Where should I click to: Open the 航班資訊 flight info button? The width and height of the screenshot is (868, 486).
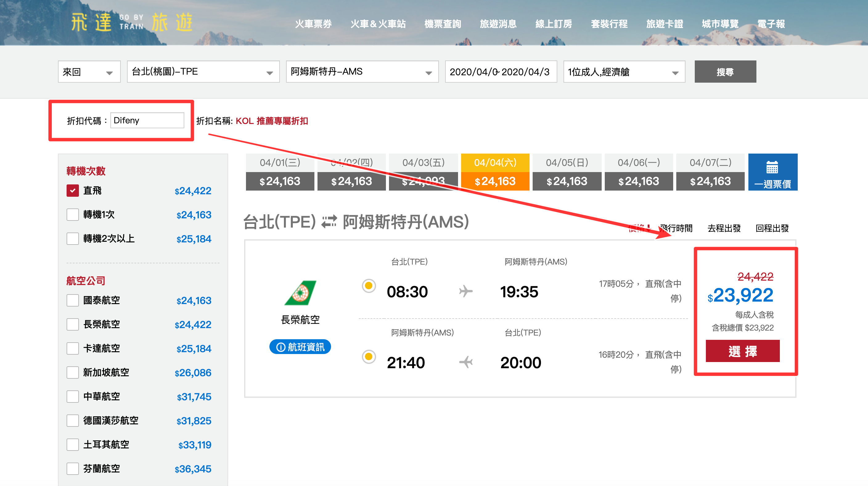tap(300, 347)
